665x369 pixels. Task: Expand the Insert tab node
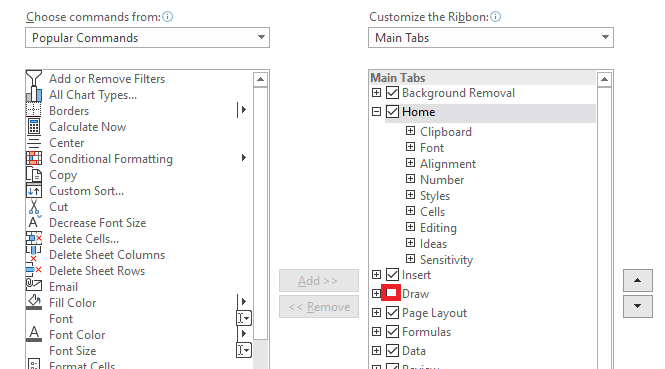pos(376,274)
